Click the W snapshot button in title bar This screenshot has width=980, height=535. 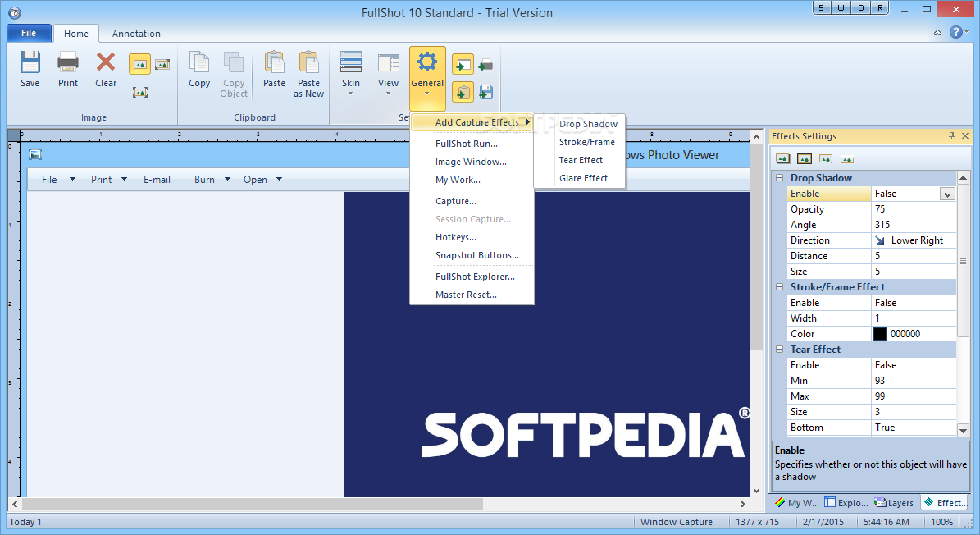(841, 8)
